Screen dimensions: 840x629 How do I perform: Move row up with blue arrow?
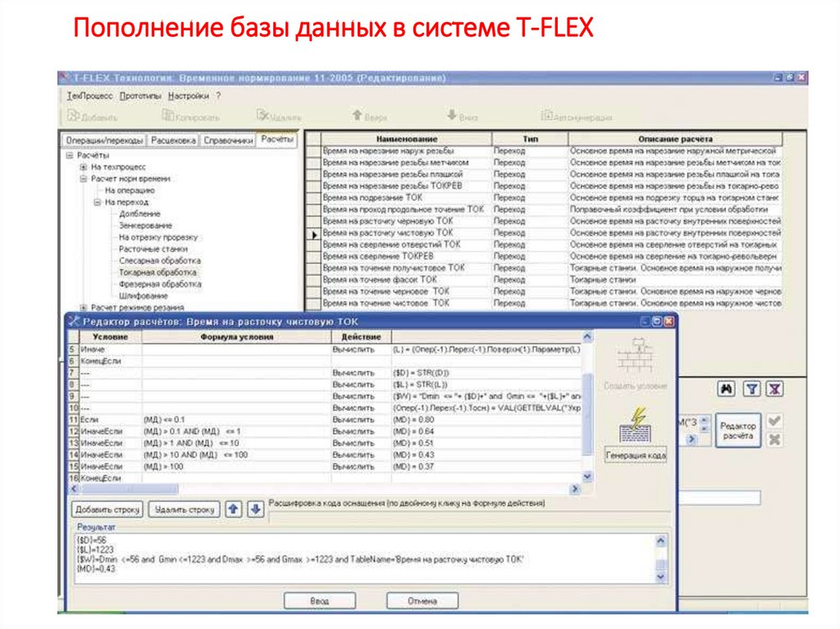coord(233,509)
